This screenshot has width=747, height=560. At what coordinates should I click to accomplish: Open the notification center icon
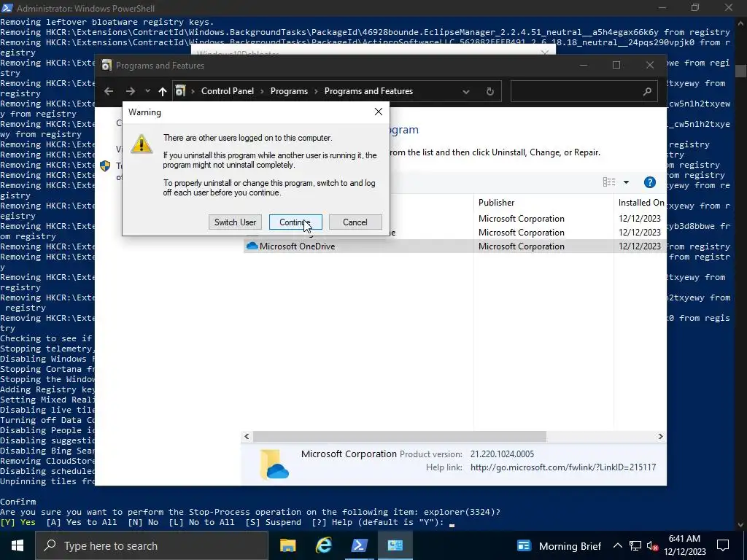(x=723, y=545)
